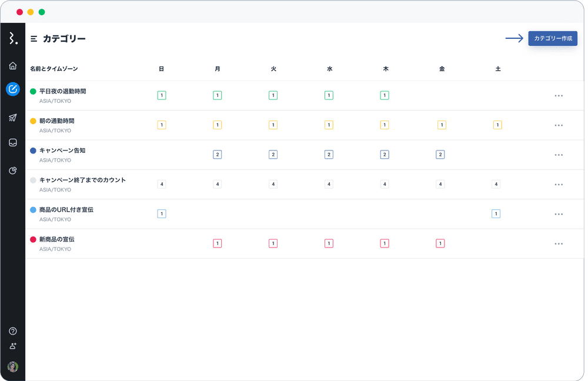Select the Friday slot for 新商品の宣伝
This screenshot has height=381, width=588.
click(x=440, y=243)
